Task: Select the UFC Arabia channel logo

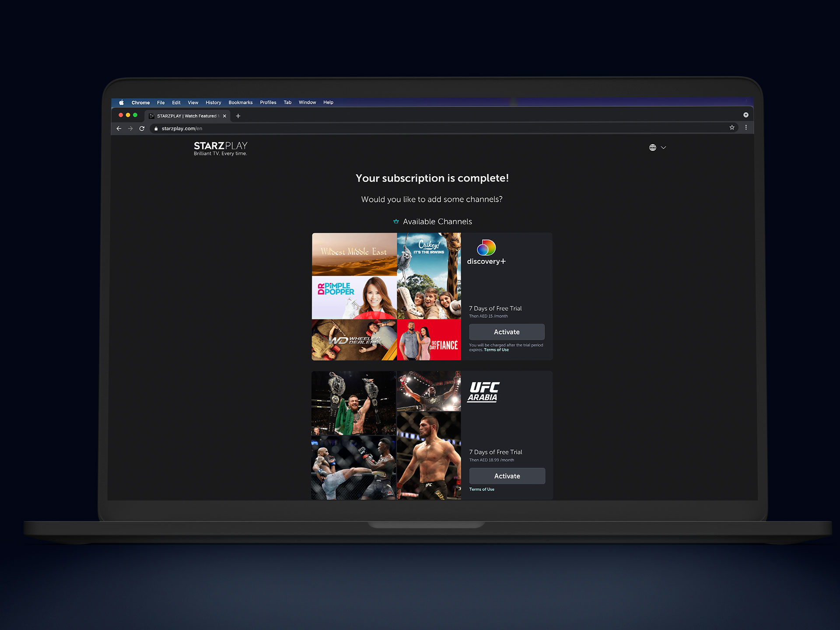Action: pos(483,392)
